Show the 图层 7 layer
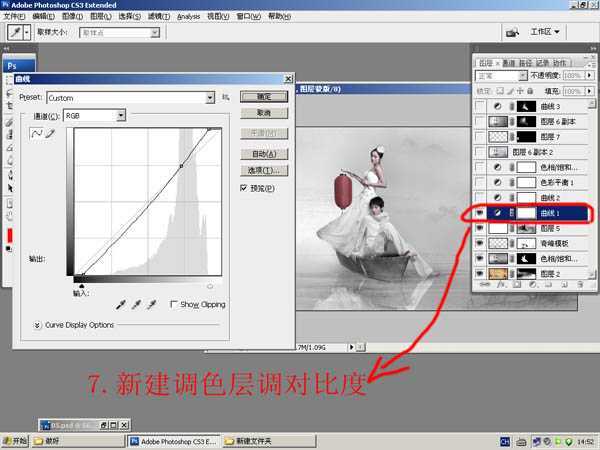The width and height of the screenshot is (600, 450). pos(479,137)
